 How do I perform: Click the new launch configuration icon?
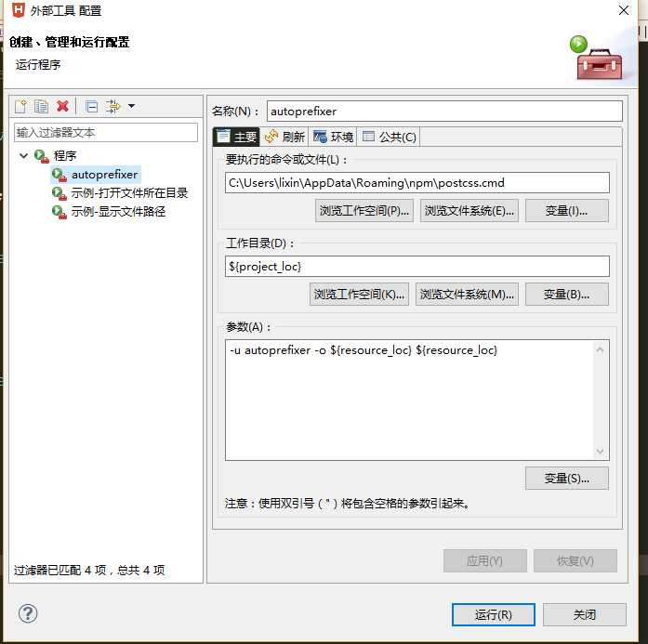pyautogui.click(x=20, y=106)
